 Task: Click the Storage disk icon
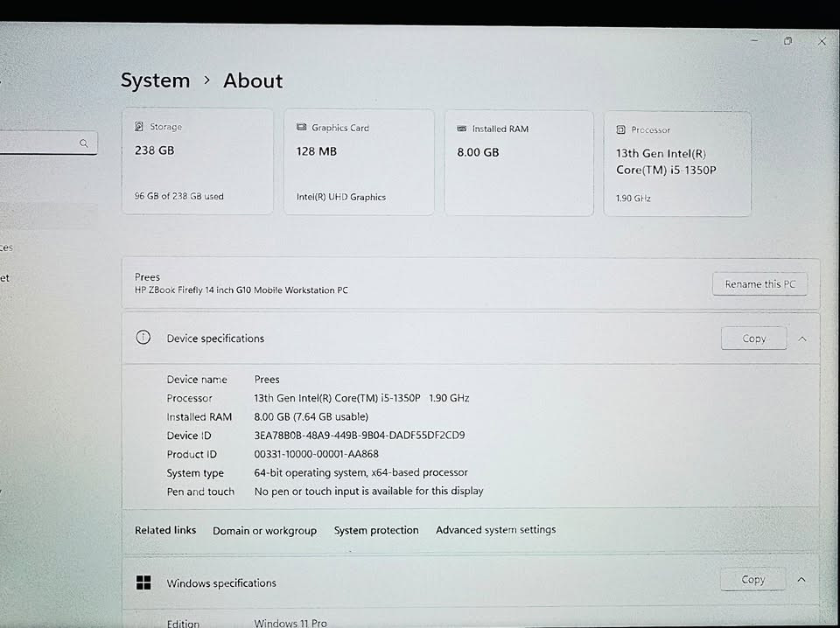139,126
